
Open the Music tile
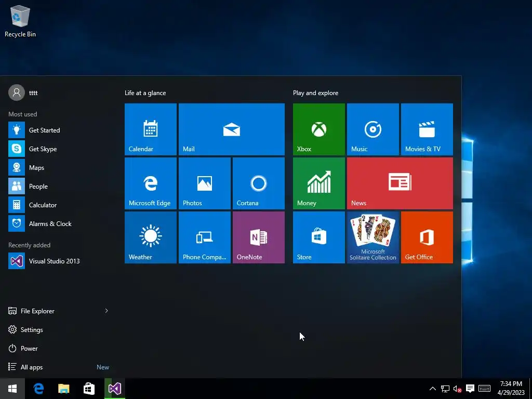coord(373,129)
